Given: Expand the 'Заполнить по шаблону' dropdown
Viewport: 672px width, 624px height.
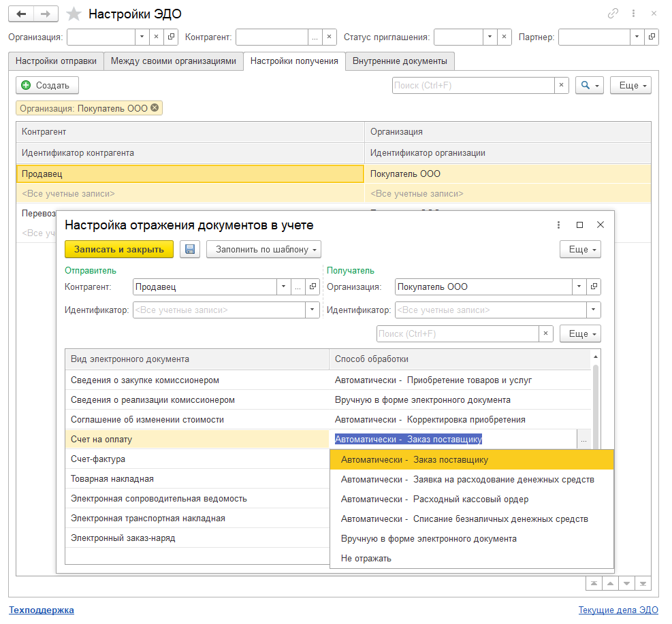Looking at the screenshot, I should 263,249.
